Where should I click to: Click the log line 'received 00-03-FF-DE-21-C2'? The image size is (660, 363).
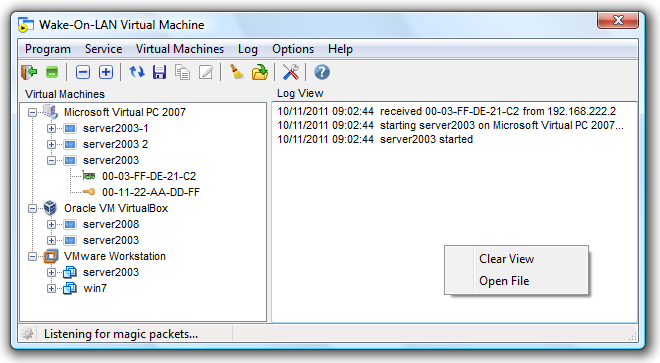point(447,111)
